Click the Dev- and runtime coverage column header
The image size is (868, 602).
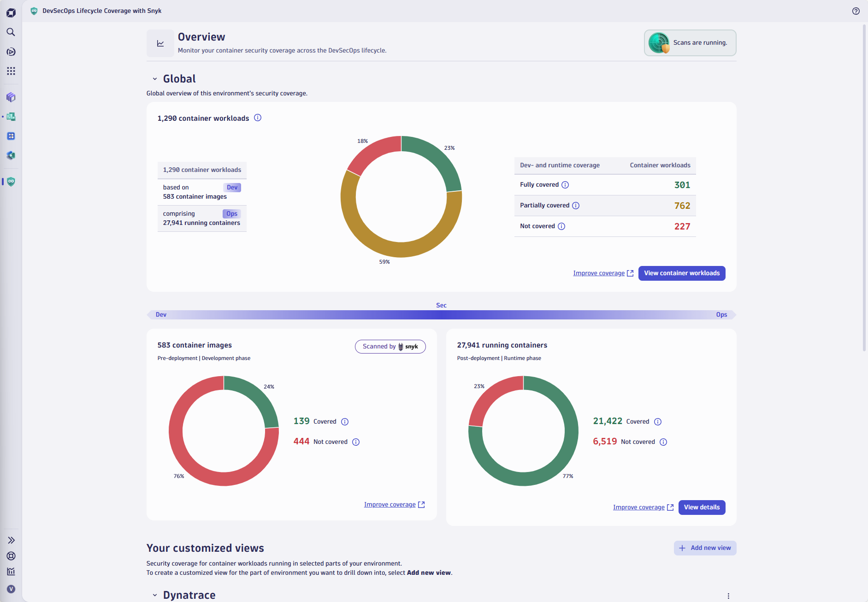point(560,165)
